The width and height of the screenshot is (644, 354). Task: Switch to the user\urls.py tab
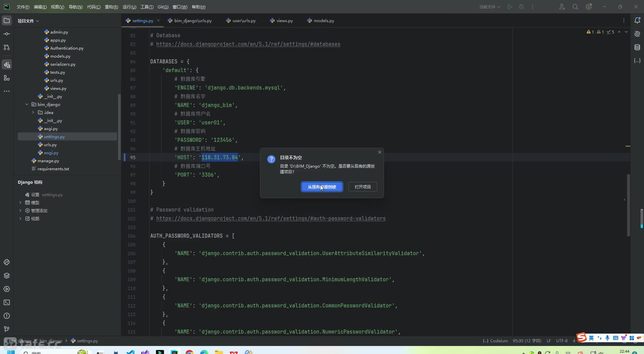[x=241, y=20]
